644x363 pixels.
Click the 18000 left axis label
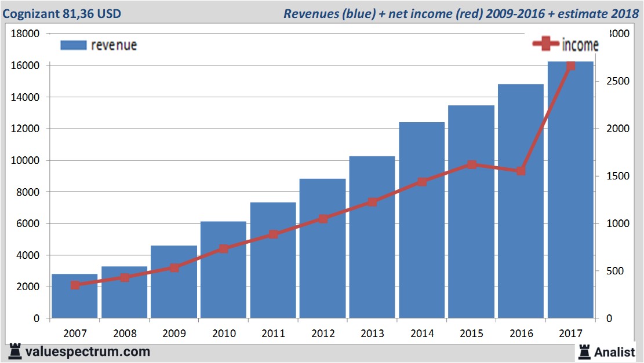coord(26,34)
